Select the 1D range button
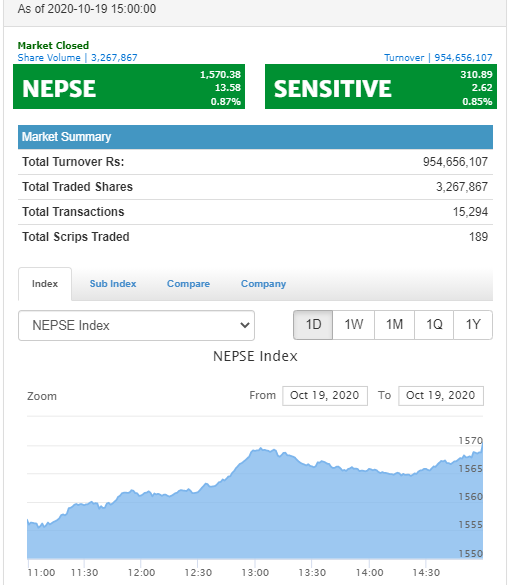Screen dimensions: 515x585 click(x=313, y=325)
